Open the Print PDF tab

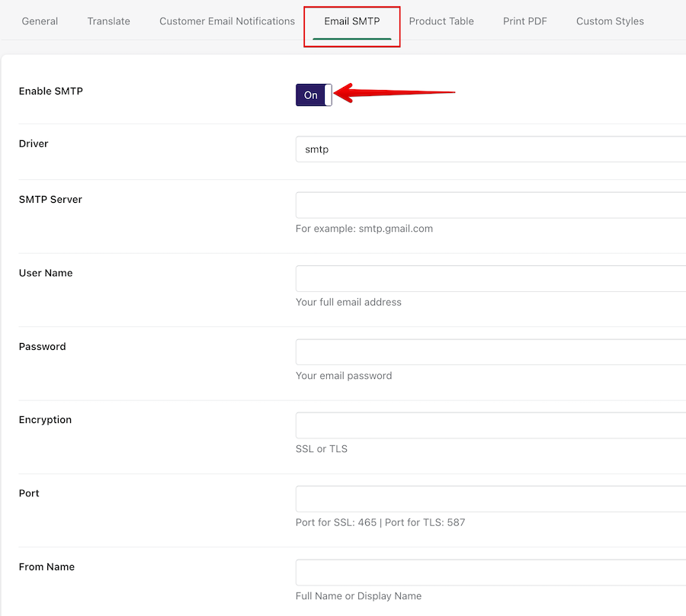click(x=525, y=21)
